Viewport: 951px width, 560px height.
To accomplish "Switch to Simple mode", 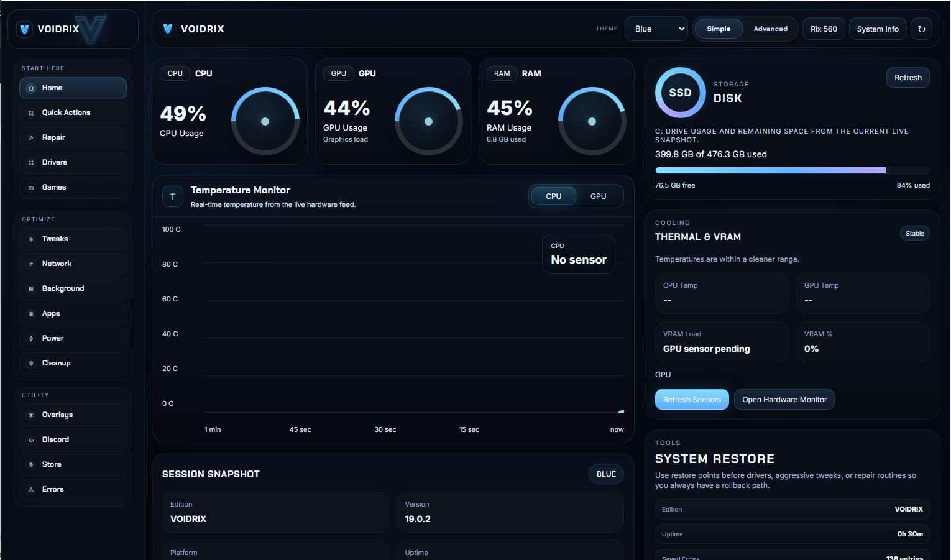I will (x=719, y=29).
